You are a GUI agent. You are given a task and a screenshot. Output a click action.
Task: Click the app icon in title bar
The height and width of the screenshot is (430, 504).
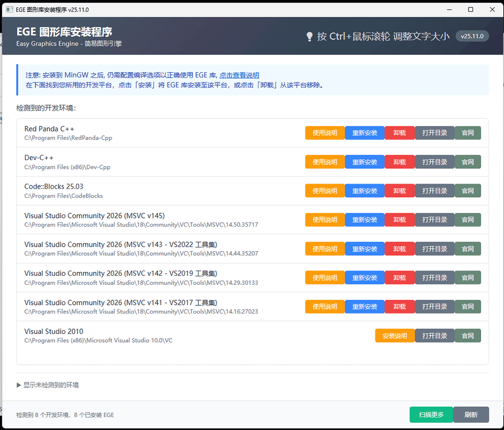click(x=9, y=9)
